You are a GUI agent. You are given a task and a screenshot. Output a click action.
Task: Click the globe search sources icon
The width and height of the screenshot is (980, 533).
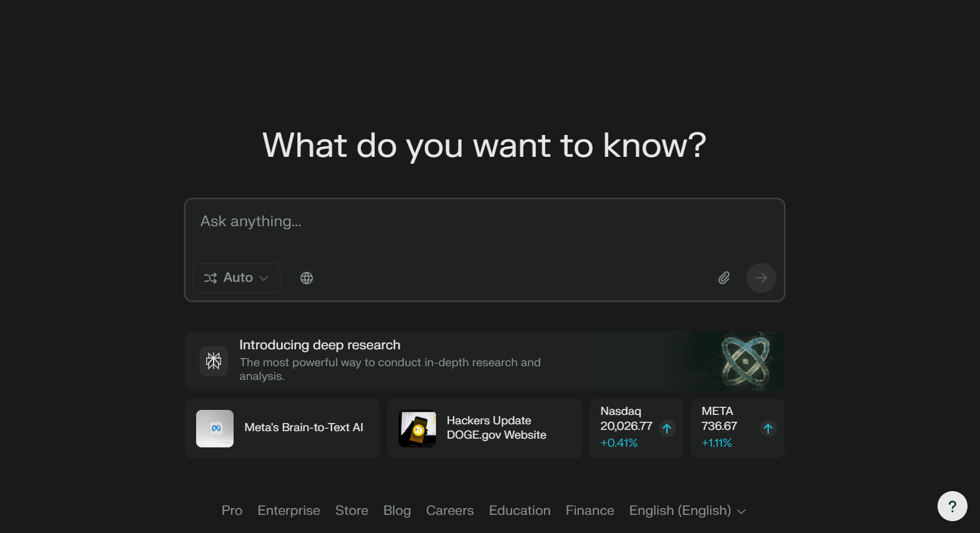307,278
